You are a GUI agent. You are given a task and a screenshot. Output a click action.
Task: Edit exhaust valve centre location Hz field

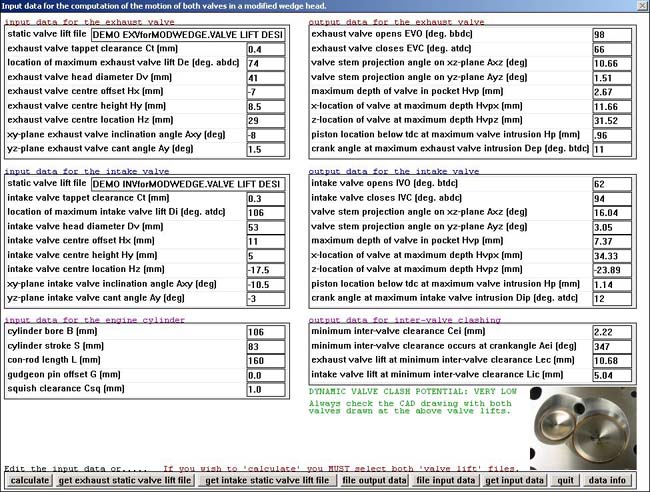[x=266, y=121]
